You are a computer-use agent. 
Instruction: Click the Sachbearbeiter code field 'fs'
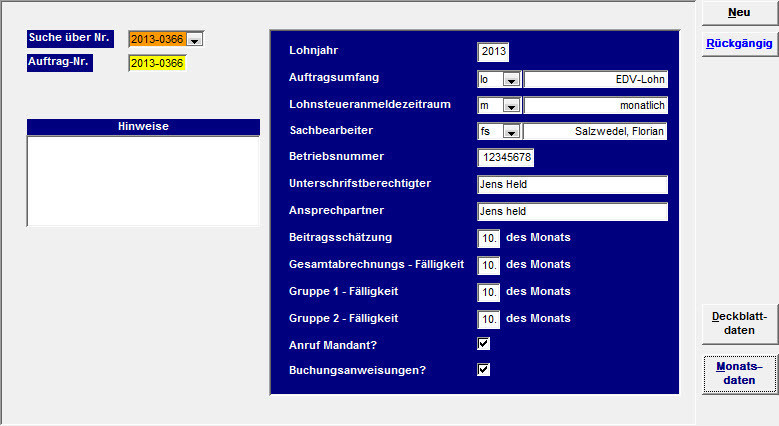tap(490, 132)
